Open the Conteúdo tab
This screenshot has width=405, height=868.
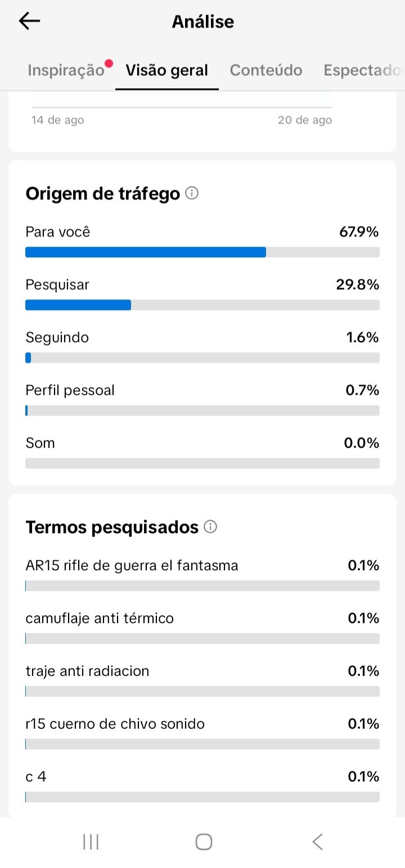(266, 70)
